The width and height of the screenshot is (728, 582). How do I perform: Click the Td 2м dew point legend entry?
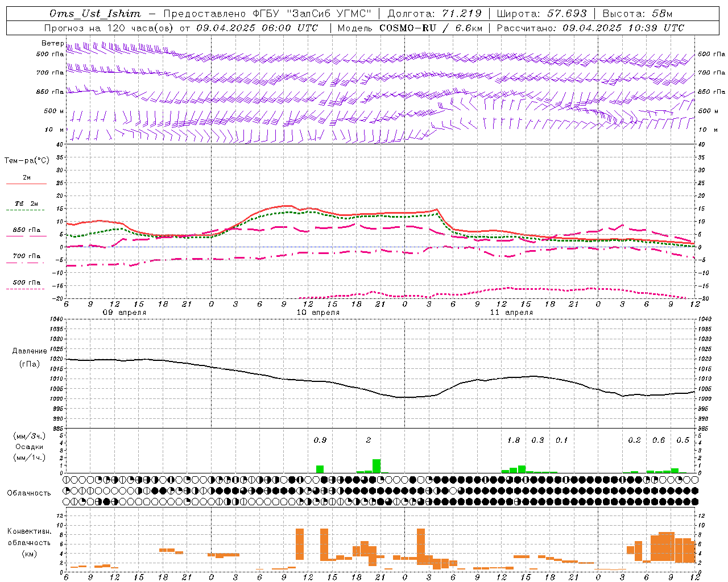(26, 203)
